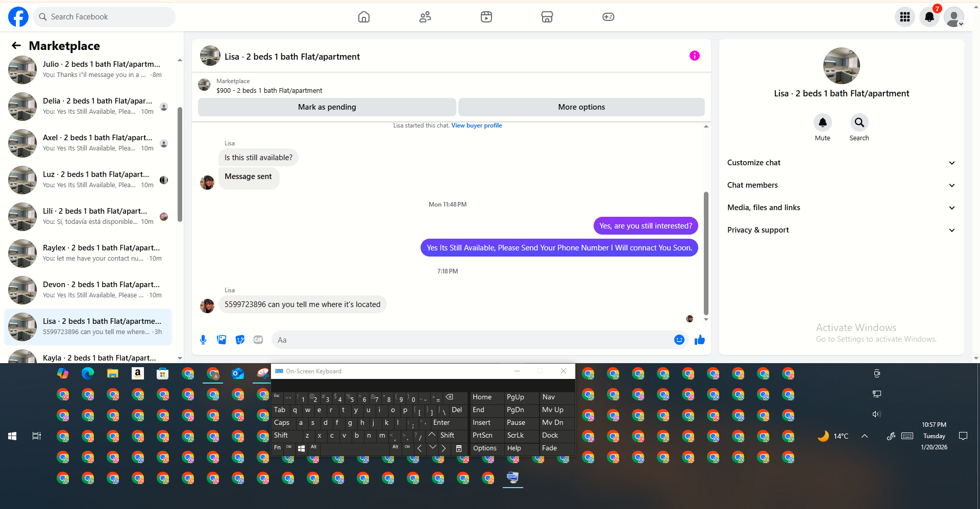Open the Julio conversation
Image resolution: width=980 pixels, height=509 pixels.
click(x=88, y=70)
